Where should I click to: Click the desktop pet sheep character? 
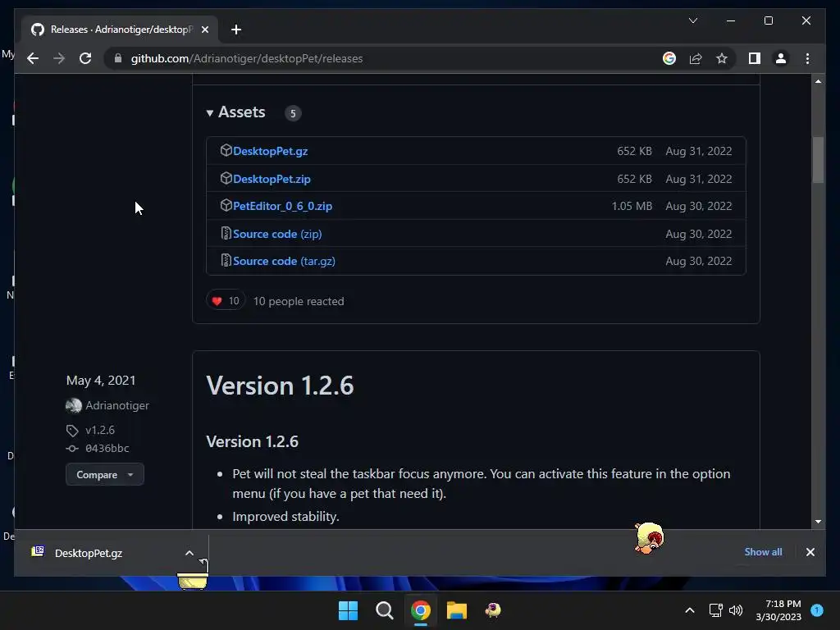(650, 538)
